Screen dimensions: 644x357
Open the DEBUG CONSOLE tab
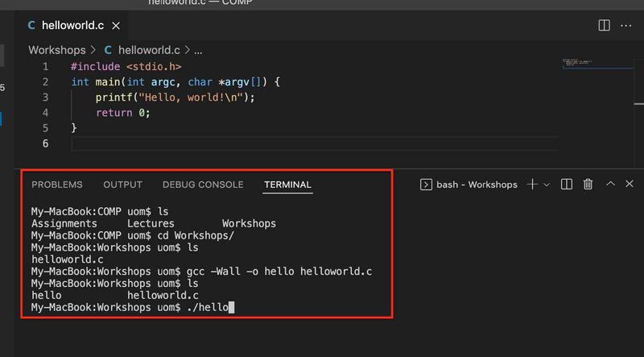202,185
